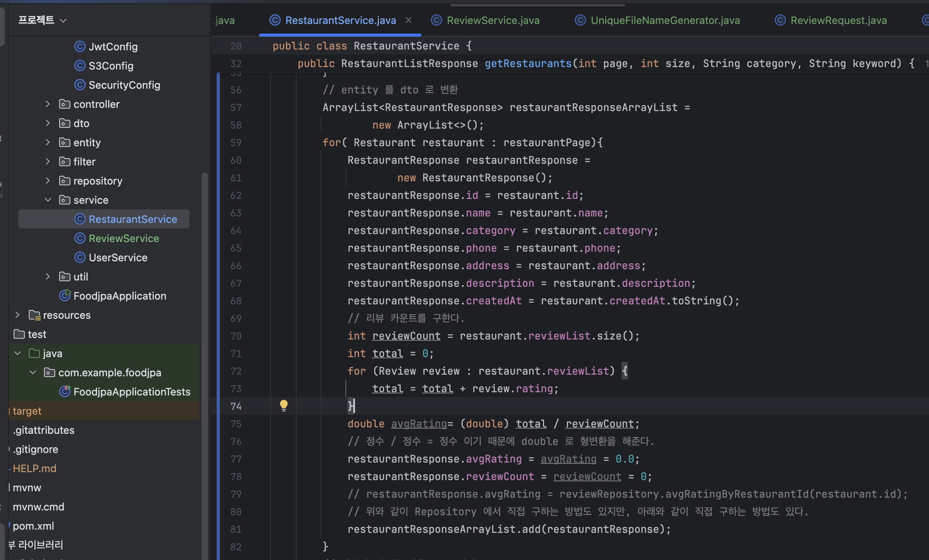Expand the entity package
Image resolution: width=929 pixels, height=560 pixels.
click(48, 143)
